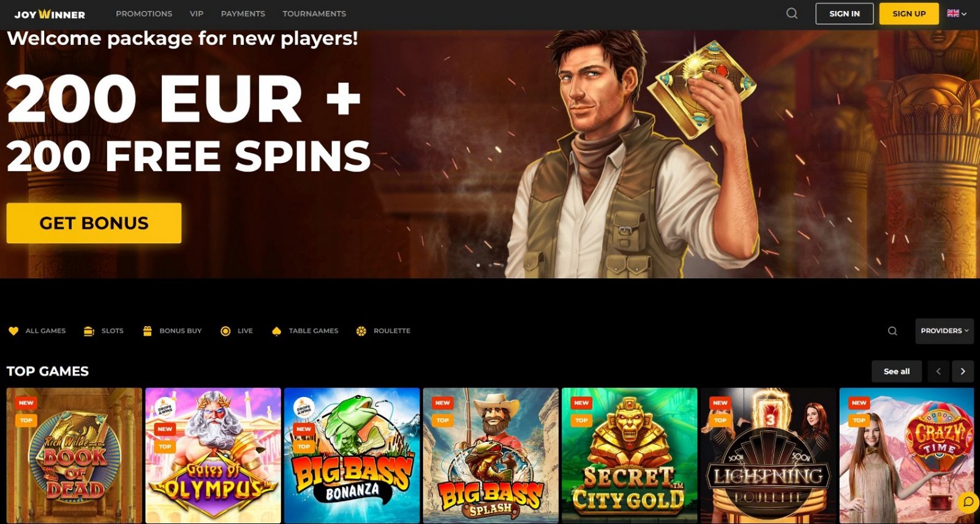Image resolution: width=980 pixels, height=524 pixels.
Task: Click the Bonus Buy gift icon
Action: pyautogui.click(x=147, y=331)
